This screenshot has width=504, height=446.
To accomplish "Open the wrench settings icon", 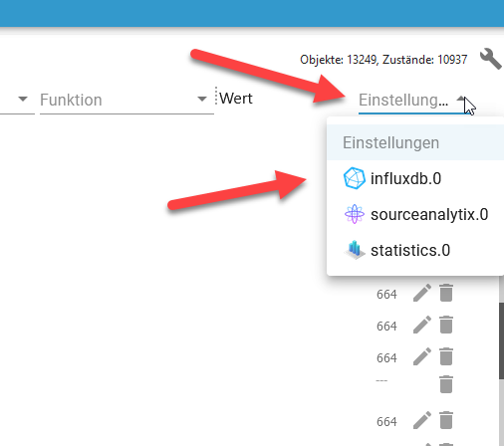I will tap(490, 59).
